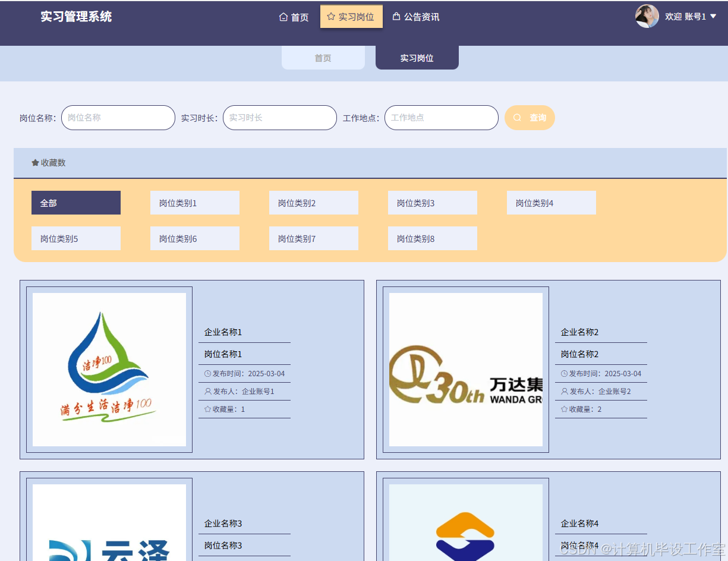Open the 洁净100 company logo thumbnail
728x561 pixels.
coord(109,370)
